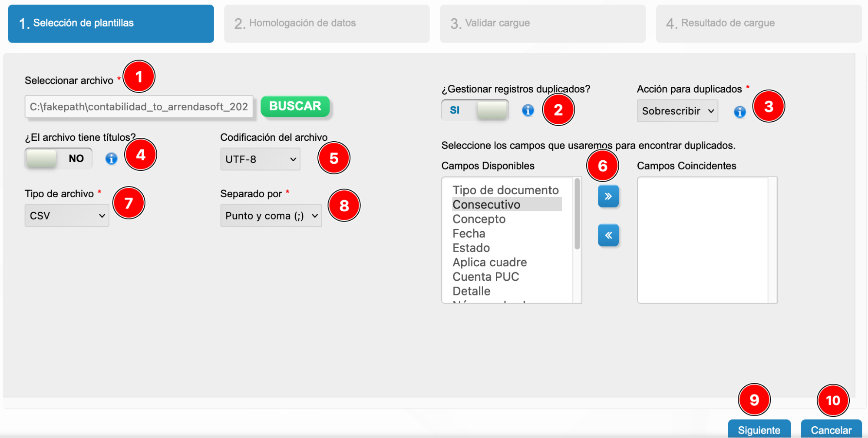Click the file path input field
The image size is (868, 438).
coord(139,106)
